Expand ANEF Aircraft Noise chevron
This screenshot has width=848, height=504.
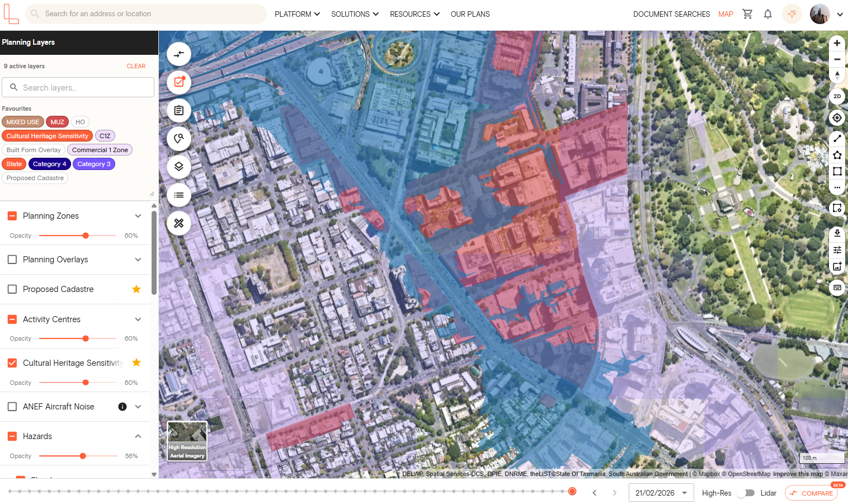(x=138, y=407)
